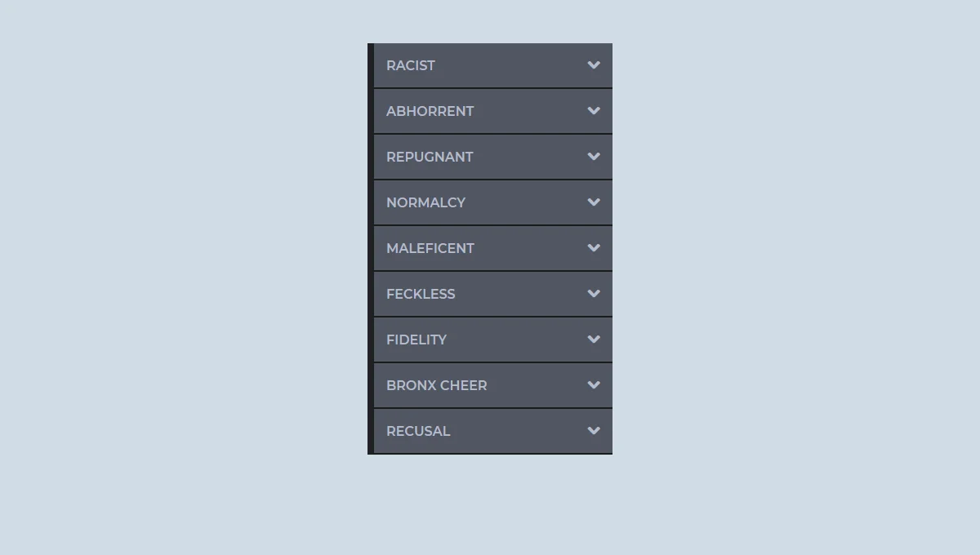The image size is (980, 555).
Task: Click the FIDELITY label text
Action: coord(416,340)
